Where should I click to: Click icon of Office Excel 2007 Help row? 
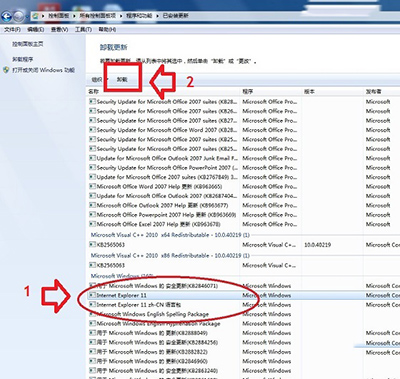(x=92, y=224)
